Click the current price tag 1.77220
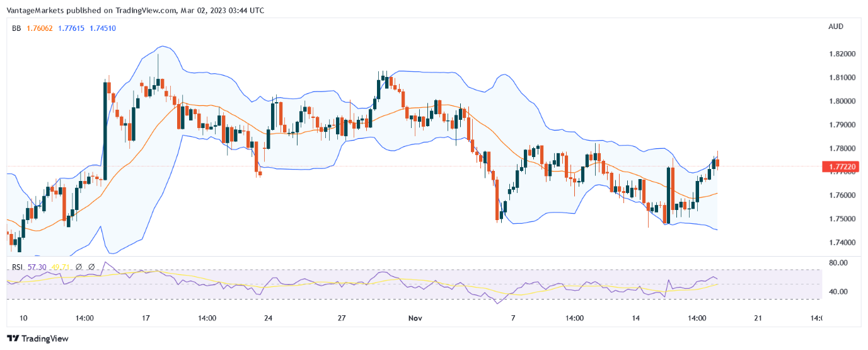This screenshot has width=868, height=350. click(x=842, y=166)
